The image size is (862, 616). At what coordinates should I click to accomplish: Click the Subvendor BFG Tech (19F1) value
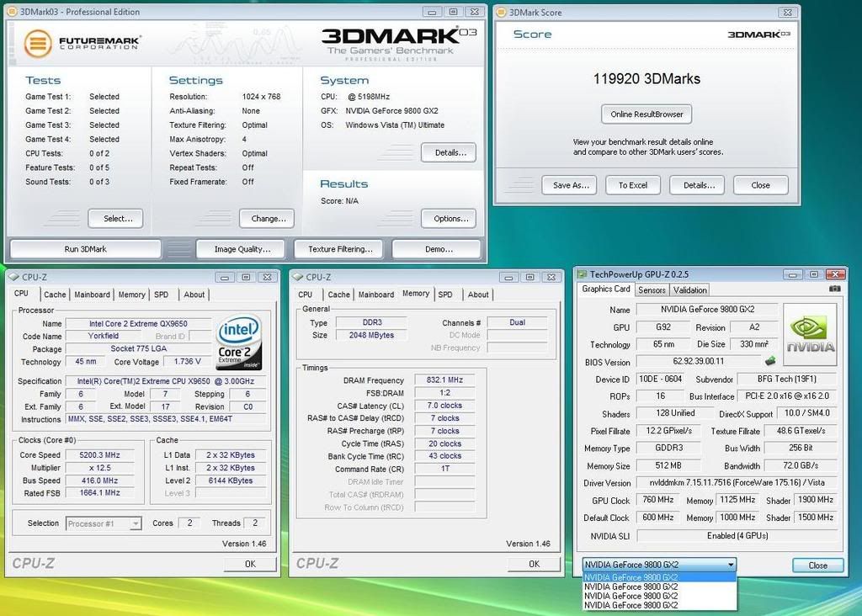(787, 379)
